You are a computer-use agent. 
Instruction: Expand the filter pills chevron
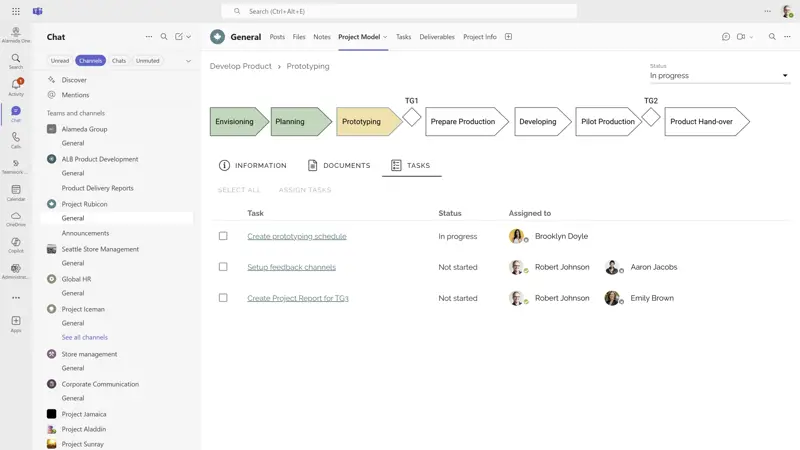pos(188,61)
